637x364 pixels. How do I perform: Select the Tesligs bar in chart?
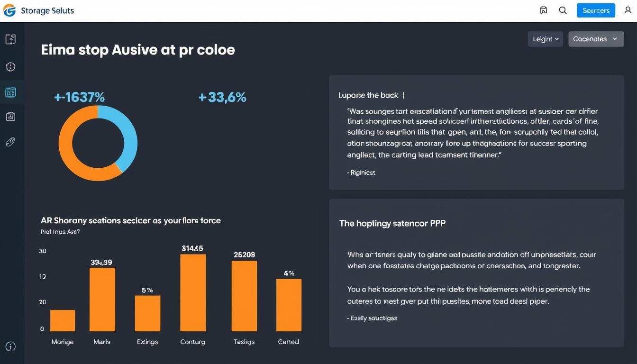click(244, 296)
